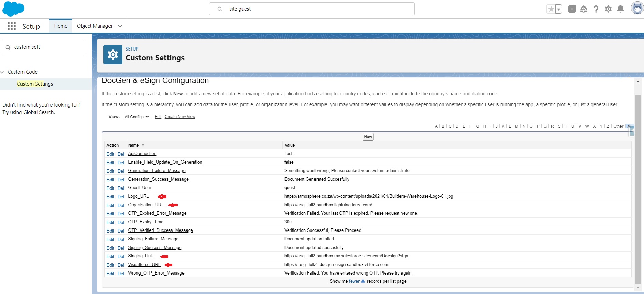644x294 pixels.
Task: Open the OTP_Expired_Error_Message record
Action: [157, 213]
